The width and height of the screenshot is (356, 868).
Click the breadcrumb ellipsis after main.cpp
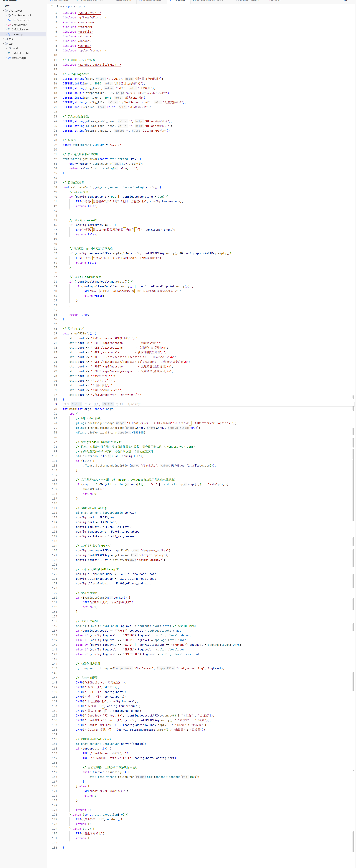86,6
